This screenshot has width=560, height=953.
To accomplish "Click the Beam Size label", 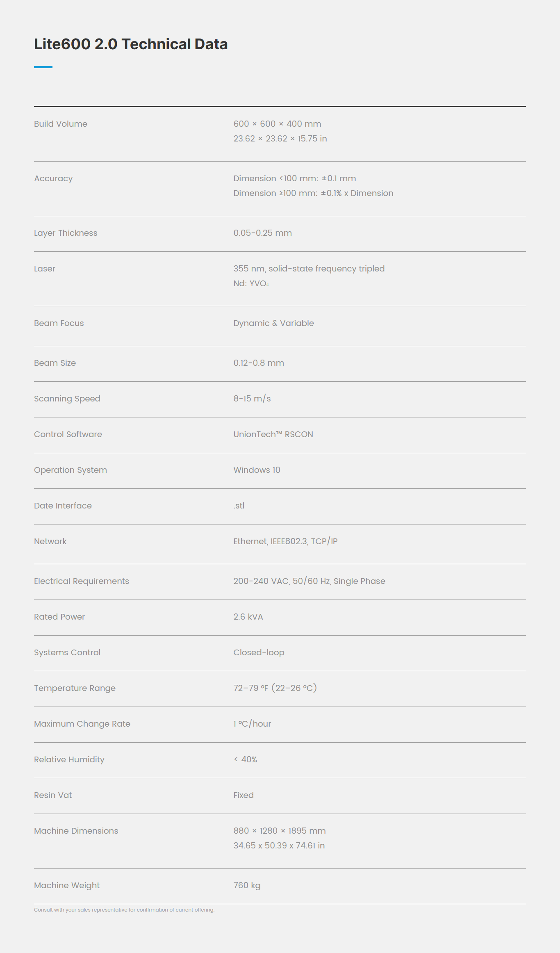I will 55,363.
